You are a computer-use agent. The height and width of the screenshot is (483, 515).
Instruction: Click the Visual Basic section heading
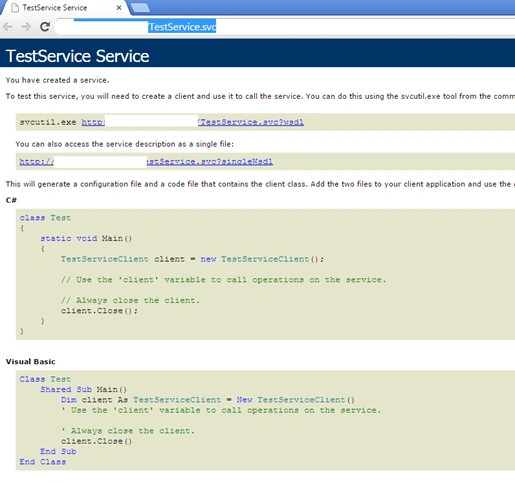(30, 362)
